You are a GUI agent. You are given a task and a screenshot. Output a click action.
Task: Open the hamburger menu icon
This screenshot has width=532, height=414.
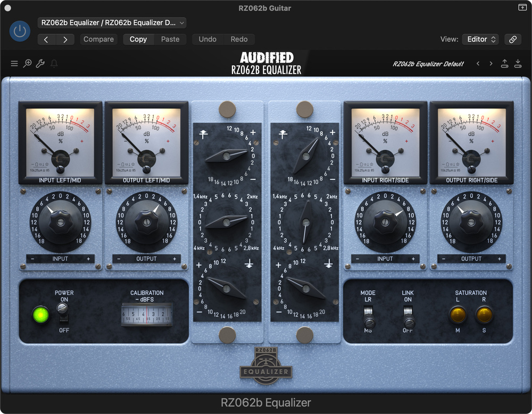[14, 64]
